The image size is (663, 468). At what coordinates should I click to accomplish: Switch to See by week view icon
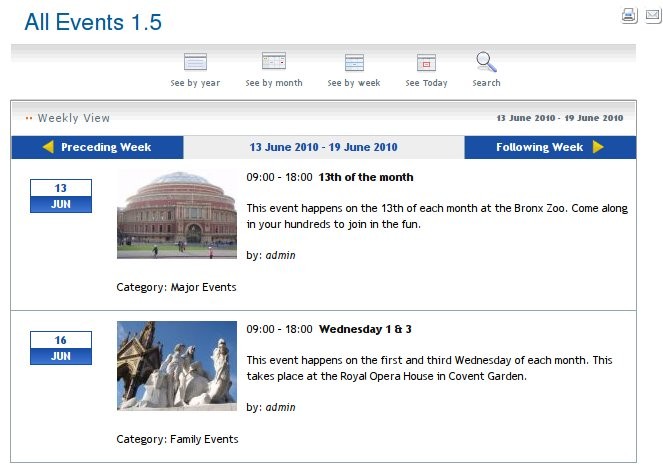354,62
